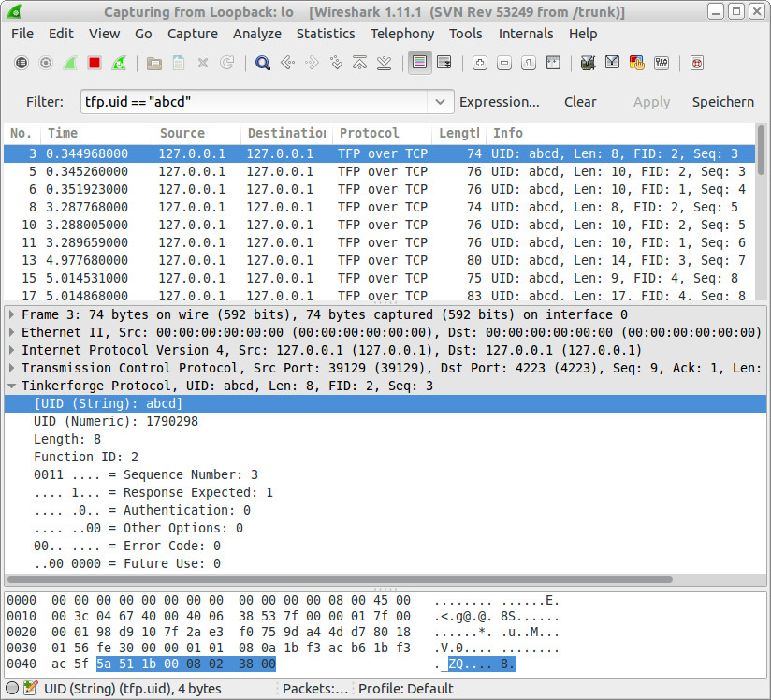Open the filter history dropdown arrow
Viewport: 771px width, 700px height.
pyautogui.click(x=441, y=102)
